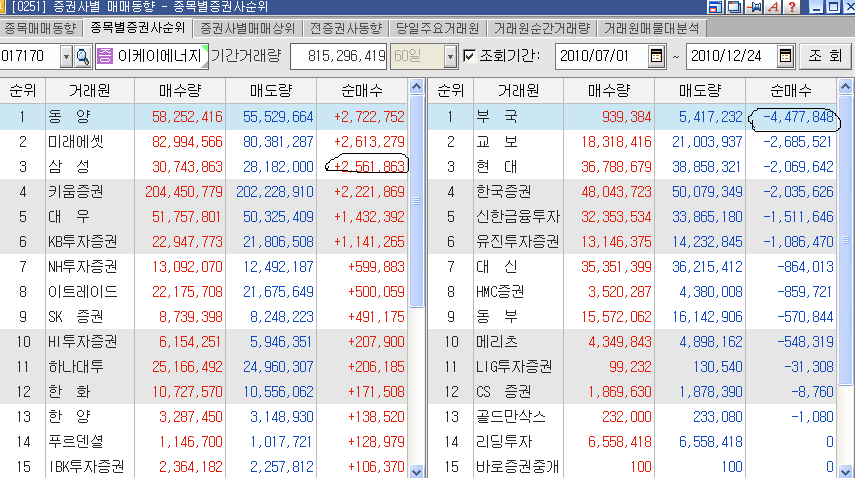
Task: Click the HI투자증권 row
Action: point(203,342)
